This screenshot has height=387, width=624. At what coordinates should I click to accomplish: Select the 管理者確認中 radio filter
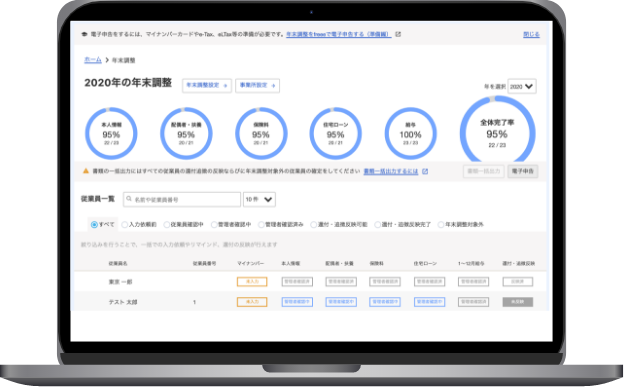point(214,225)
